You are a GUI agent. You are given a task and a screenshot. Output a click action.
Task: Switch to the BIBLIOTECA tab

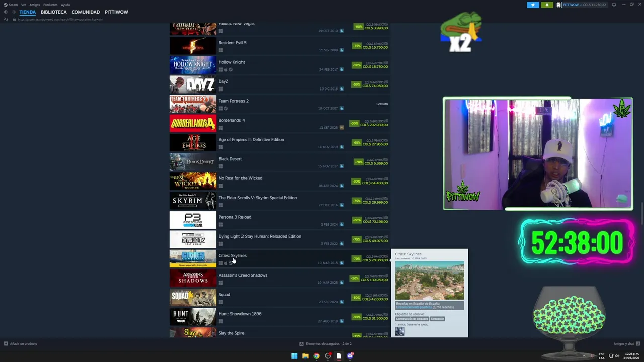pyautogui.click(x=54, y=12)
